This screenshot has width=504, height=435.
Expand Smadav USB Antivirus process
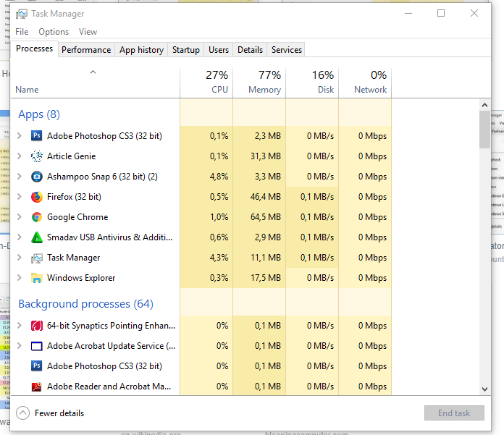pos(20,237)
